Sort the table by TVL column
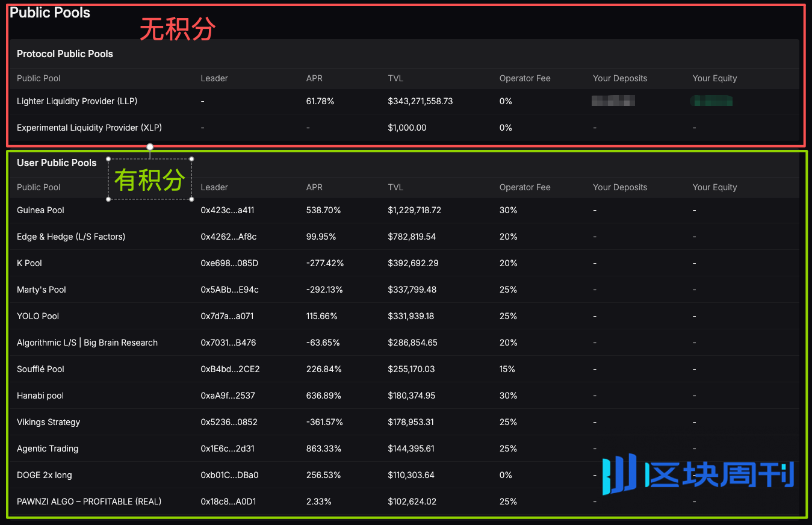Screen dimensions: 812x525 tap(395, 187)
